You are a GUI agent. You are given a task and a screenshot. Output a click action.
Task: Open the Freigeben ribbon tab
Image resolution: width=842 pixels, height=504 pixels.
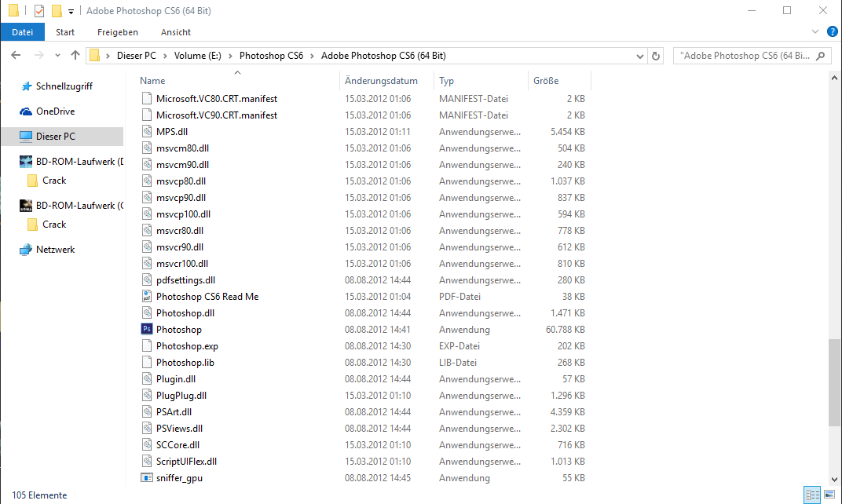point(118,32)
